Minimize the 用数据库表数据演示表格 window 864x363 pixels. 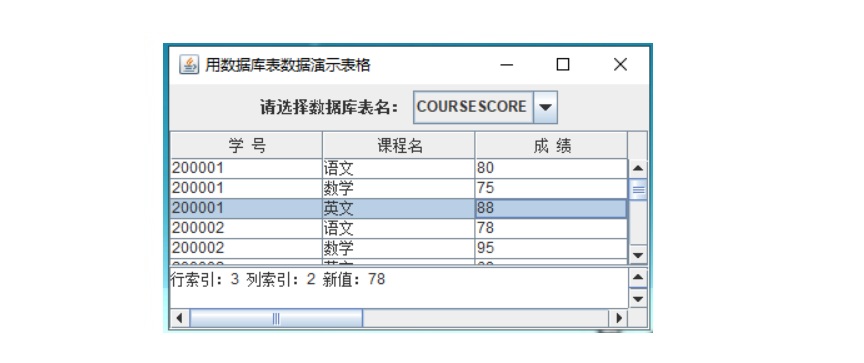tap(506, 65)
